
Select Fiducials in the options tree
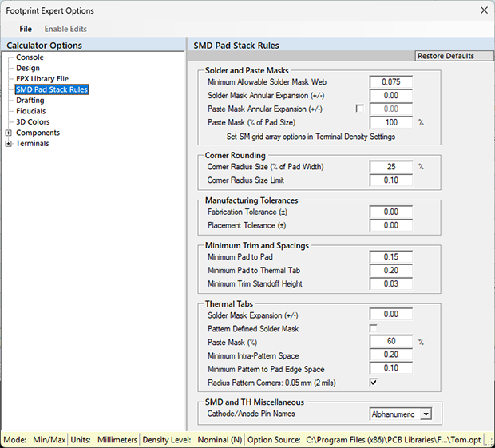31,111
